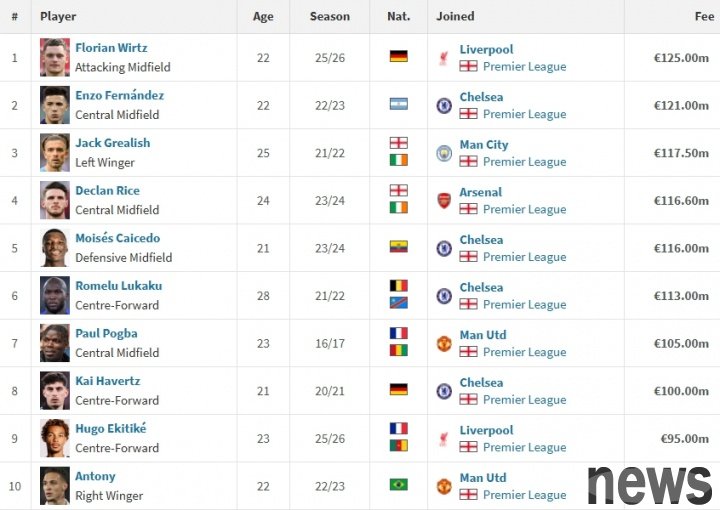Click the Ecuador flag for Moisés Caicedo
The height and width of the screenshot is (510, 720).
tap(399, 247)
